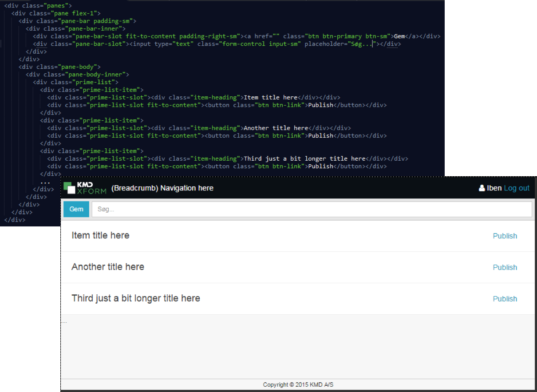Screen dimensions: 537x392
Task: Click the div class "panes" code line
Action: point(38,6)
